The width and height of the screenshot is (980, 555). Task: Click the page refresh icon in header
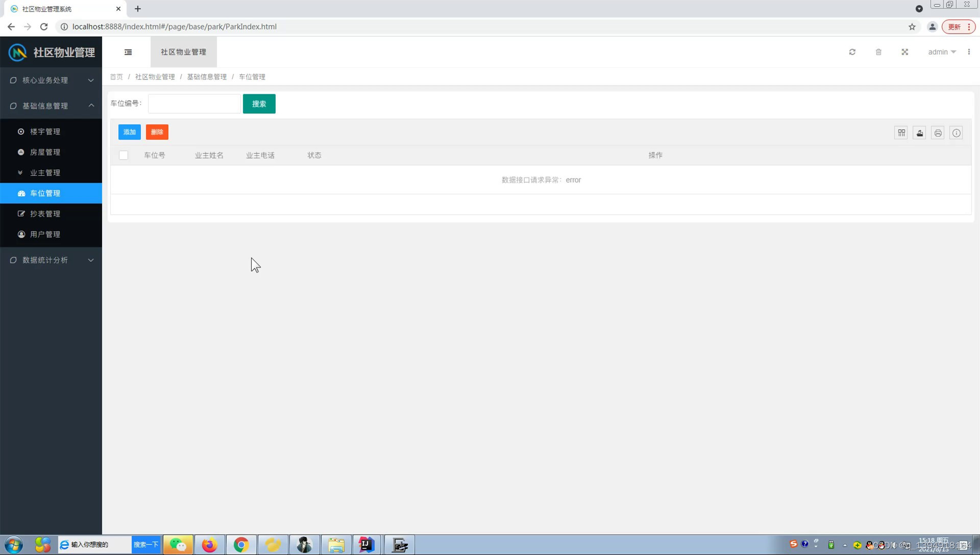tap(852, 52)
